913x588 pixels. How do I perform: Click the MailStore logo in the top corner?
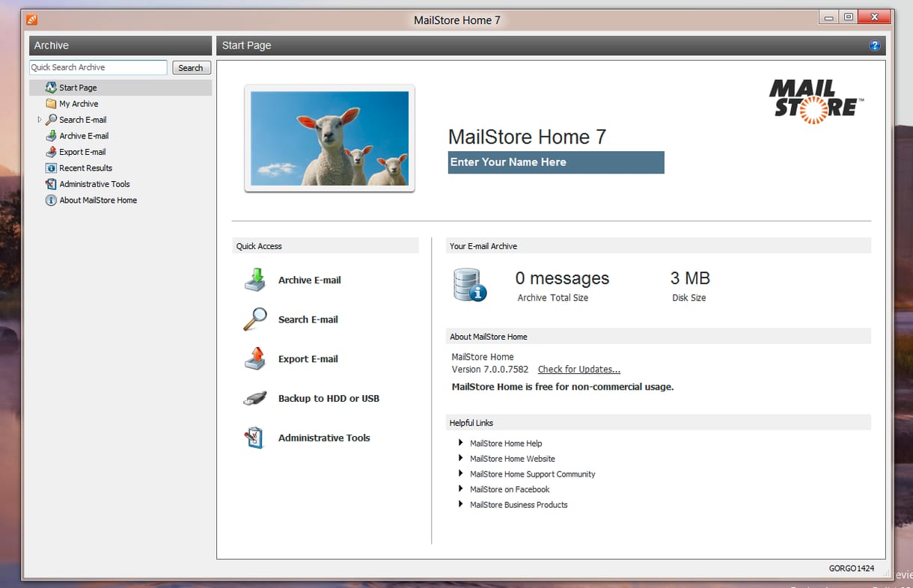tap(816, 101)
